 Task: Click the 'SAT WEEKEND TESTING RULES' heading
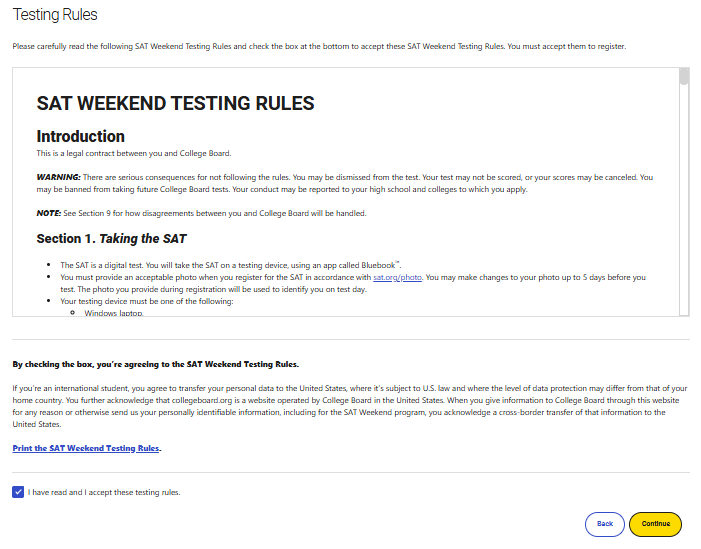click(x=175, y=103)
